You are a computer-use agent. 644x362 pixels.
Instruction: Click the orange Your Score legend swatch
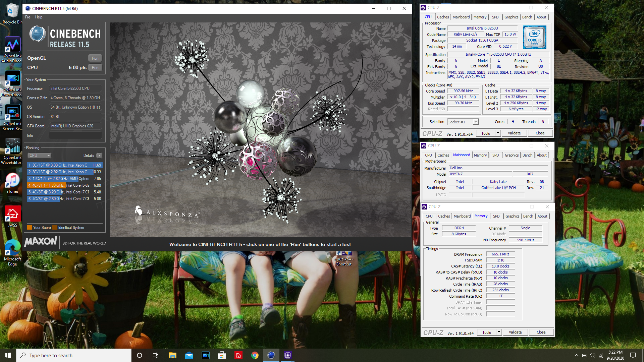(x=30, y=228)
